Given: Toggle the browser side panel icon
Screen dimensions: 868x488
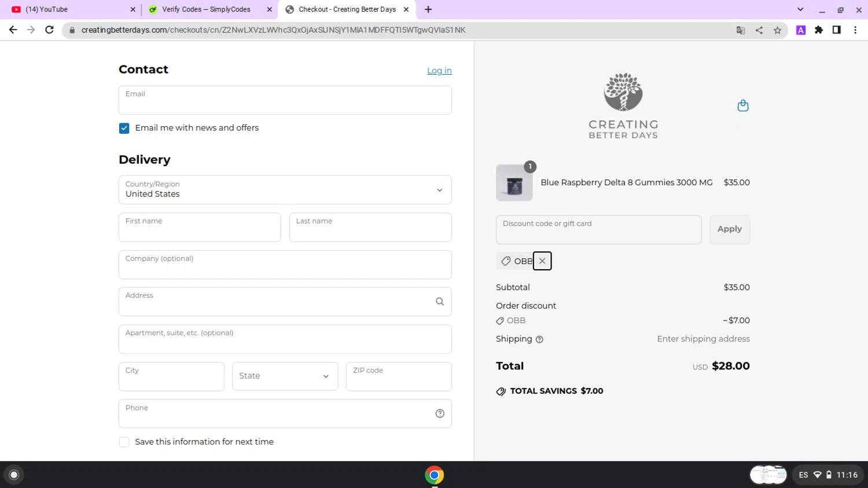Looking at the screenshot, I should (x=837, y=30).
